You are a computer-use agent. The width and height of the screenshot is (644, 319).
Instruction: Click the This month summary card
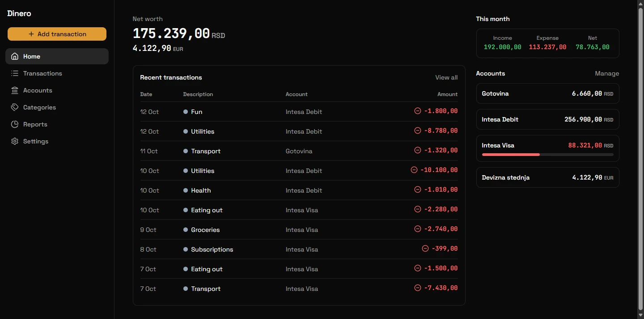547,43
